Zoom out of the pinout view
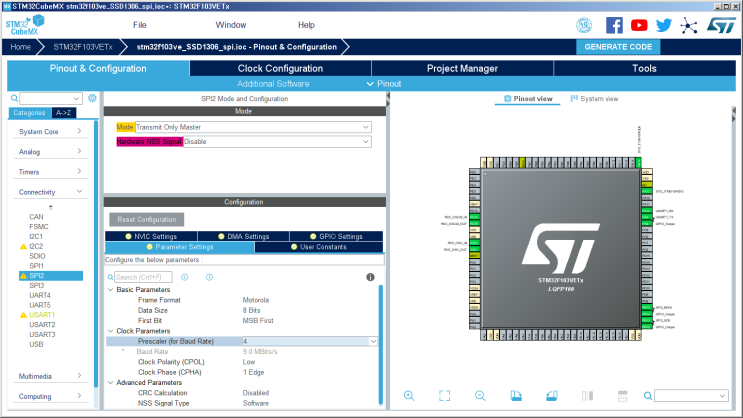The width and height of the screenshot is (743, 418). point(480,396)
